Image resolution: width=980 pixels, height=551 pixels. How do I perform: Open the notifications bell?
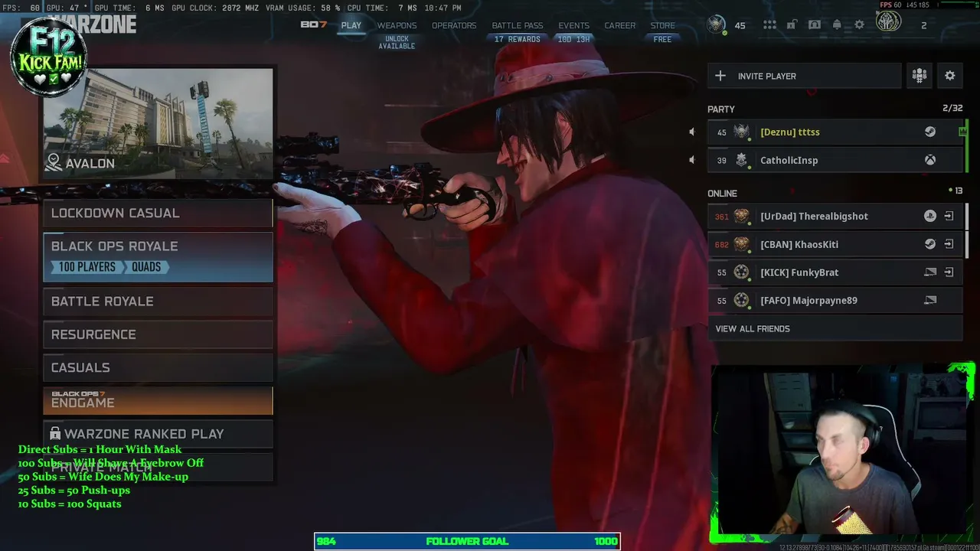(x=837, y=25)
